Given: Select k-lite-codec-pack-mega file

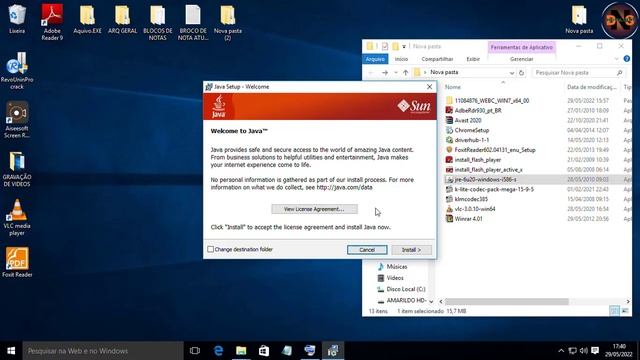Looking at the screenshot, I should [494, 189].
